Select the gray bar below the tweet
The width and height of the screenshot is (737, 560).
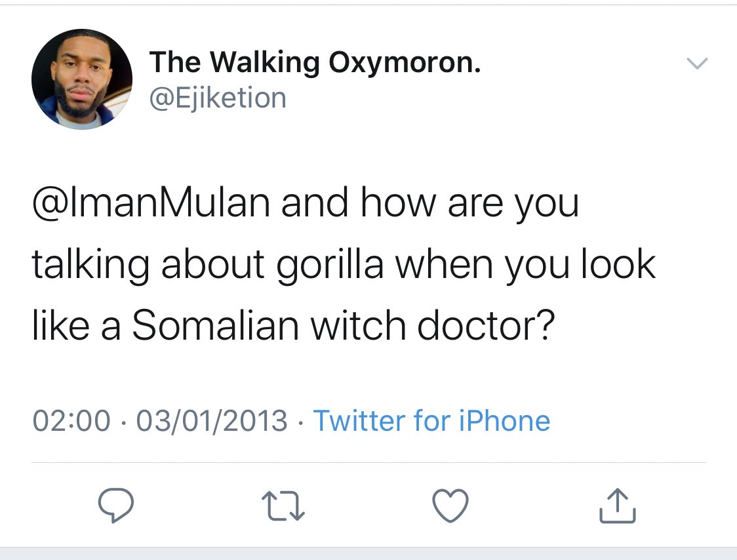tap(368, 553)
